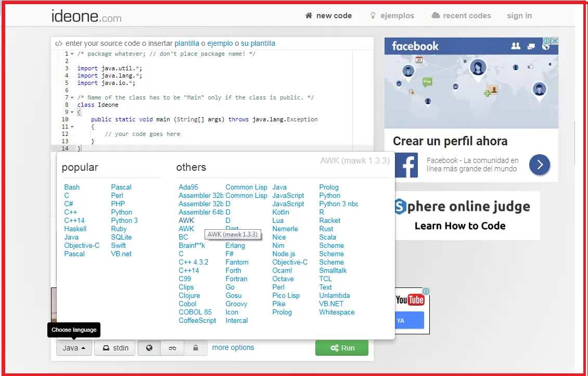Pick Erlang from the language list
Viewport: 588px width, 376px height.
pyautogui.click(x=235, y=245)
